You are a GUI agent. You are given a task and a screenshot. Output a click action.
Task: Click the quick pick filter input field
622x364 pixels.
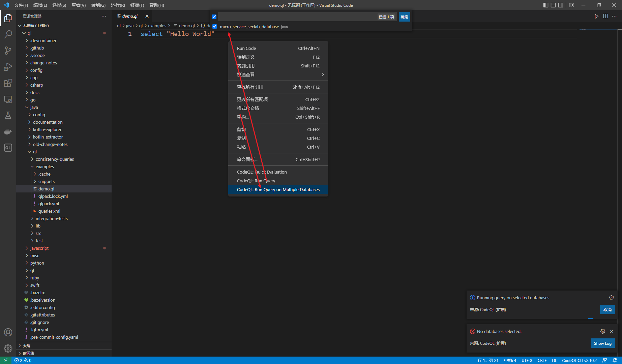(x=297, y=17)
